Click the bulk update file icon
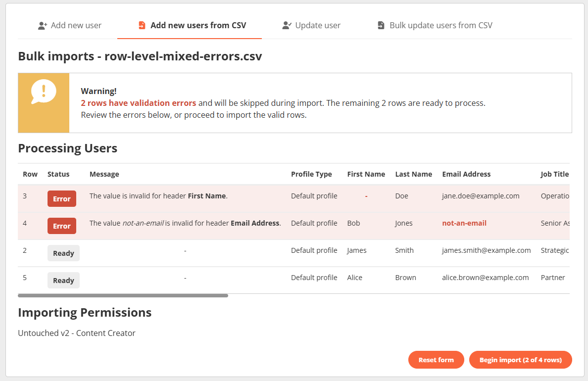The height and width of the screenshot is (381, 588). point(381,25)
